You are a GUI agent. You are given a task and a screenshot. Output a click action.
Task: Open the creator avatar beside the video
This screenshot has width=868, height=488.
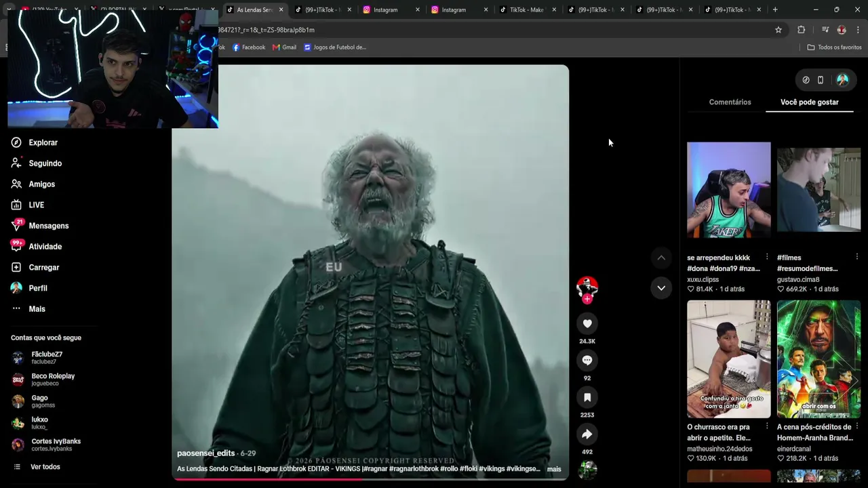tap(587, 287)
